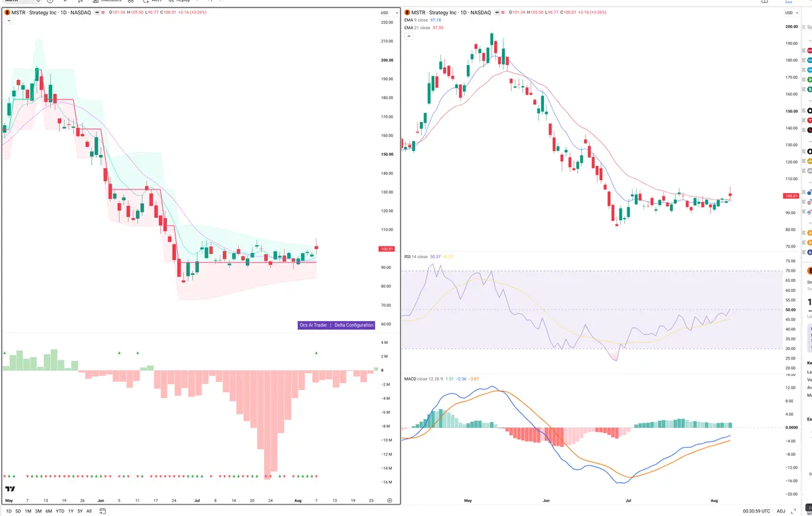Open left chart axis settings gear
Screen dimensions: 812x516
(390, 500)
